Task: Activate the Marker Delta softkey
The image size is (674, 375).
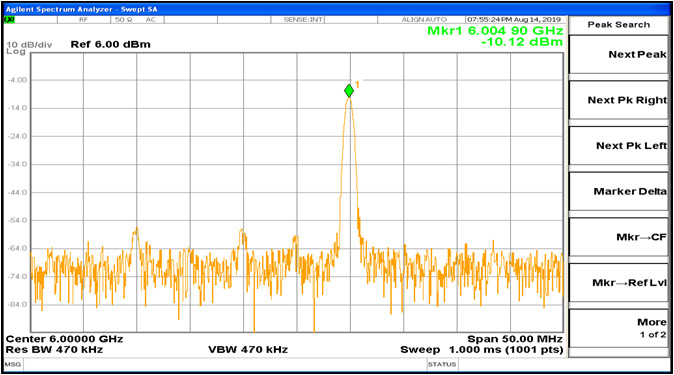Action: [619, 191]
